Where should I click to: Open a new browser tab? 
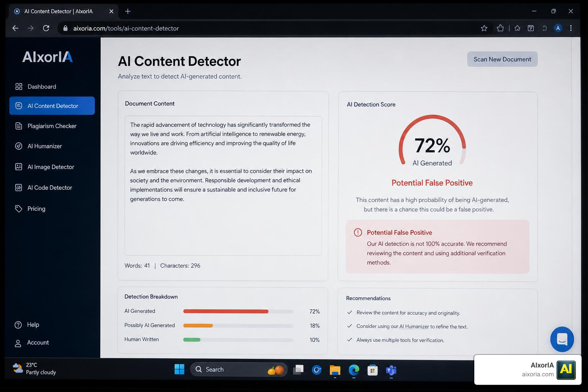(x=128, y=11)
